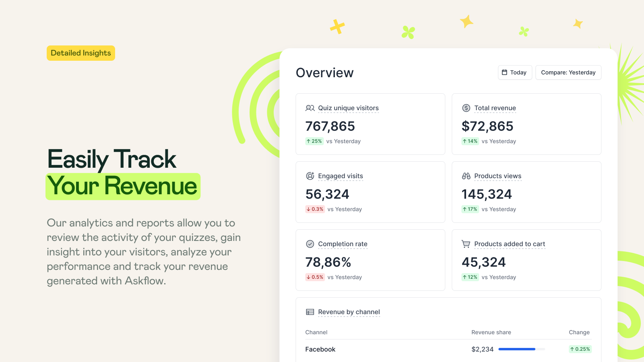The height and width of the screenshot is (362, 644).
Task: Click the Revenue by channel table icon
Action: point(310,312)
